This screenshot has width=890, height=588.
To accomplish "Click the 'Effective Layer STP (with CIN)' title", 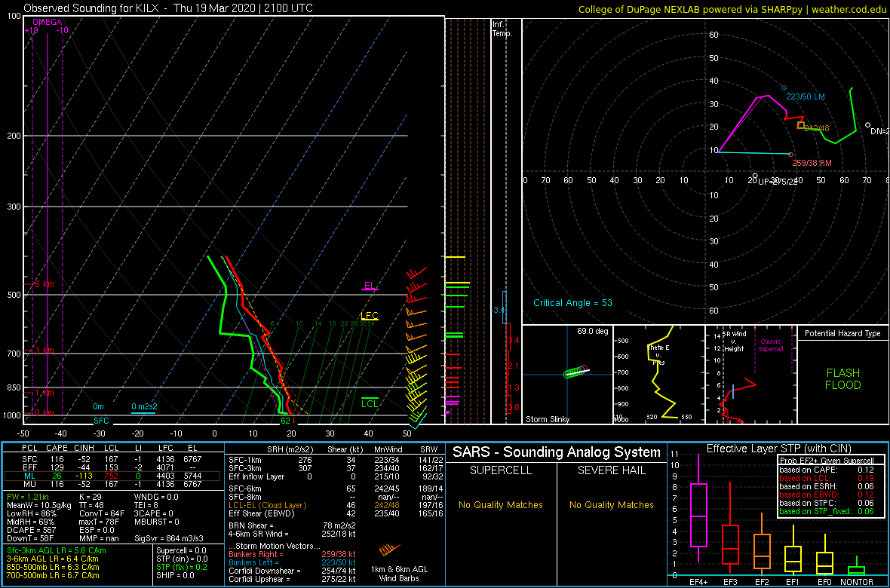I will [778, 449].
